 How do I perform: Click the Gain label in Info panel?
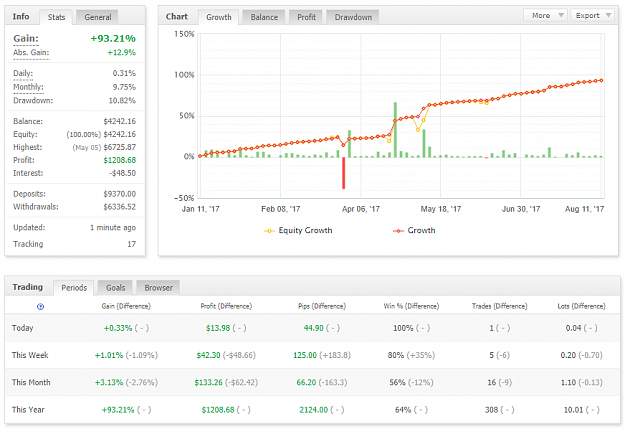point(26,39)
